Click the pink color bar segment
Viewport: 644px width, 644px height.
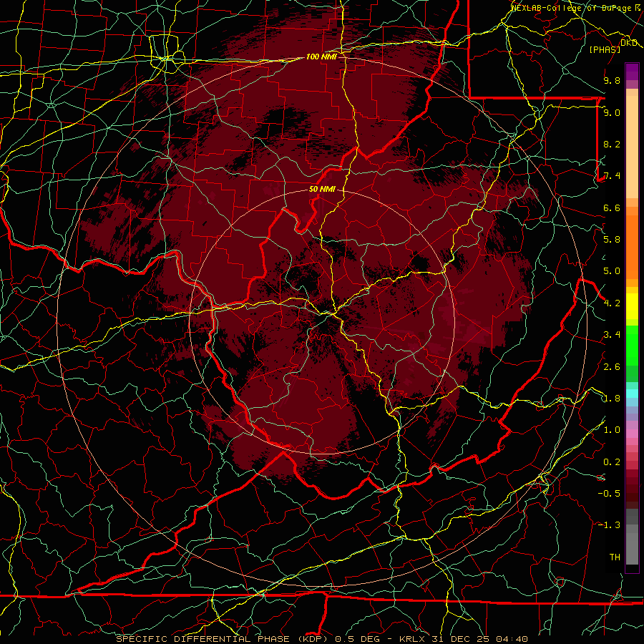click(632, 434)
